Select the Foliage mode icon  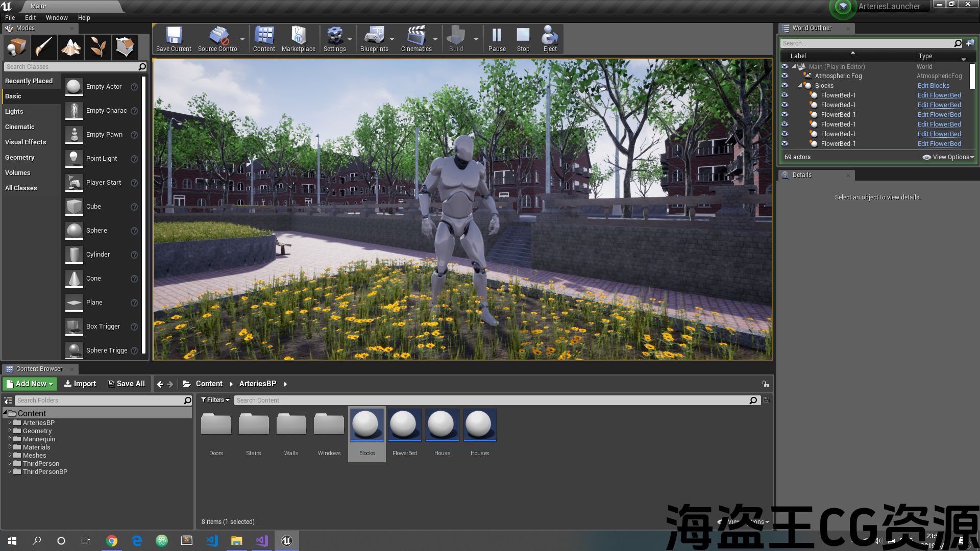click(98, 47)
